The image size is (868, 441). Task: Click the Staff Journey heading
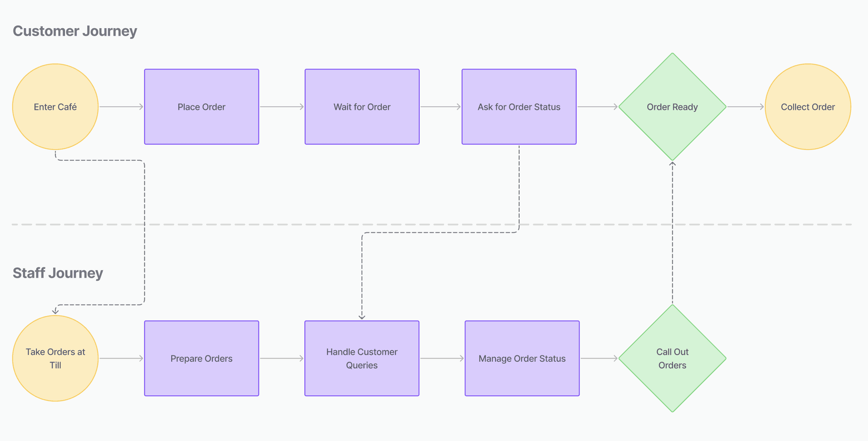58,273
